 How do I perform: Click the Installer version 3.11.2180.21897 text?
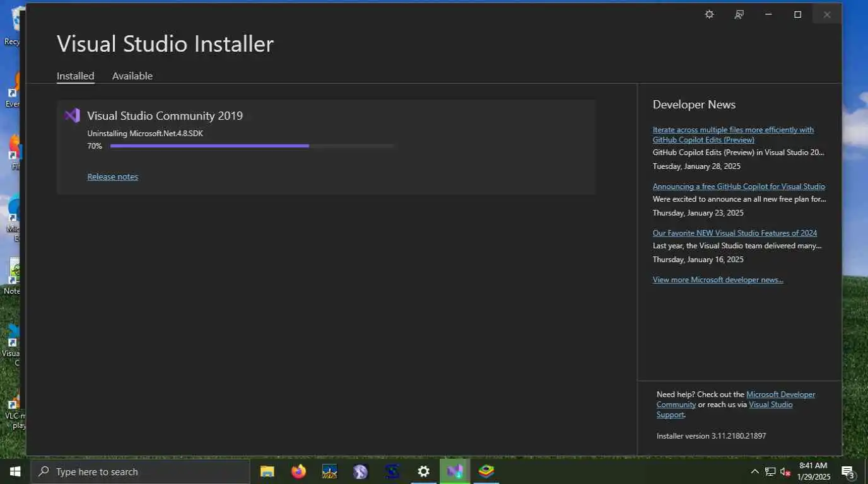coord(711,435)
